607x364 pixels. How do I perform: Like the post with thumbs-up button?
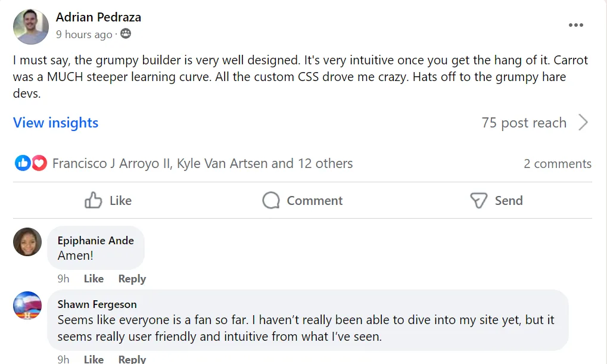click(108, 201)
